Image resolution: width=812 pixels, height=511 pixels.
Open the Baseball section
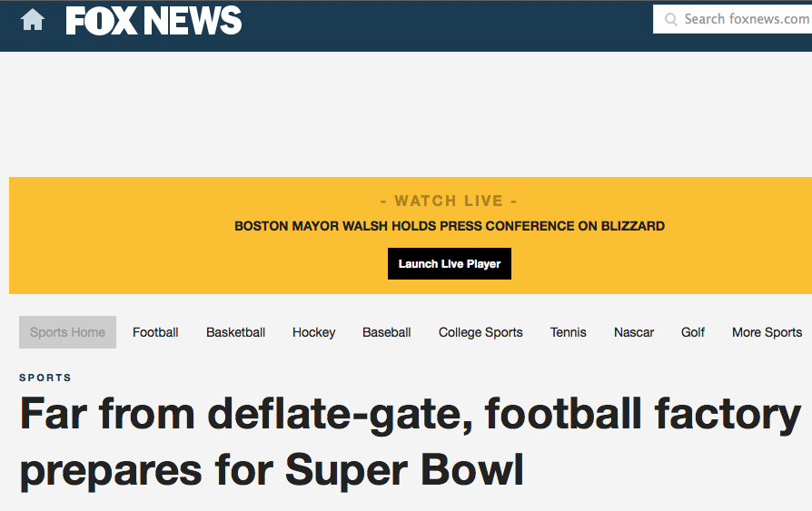click(387, 332)
